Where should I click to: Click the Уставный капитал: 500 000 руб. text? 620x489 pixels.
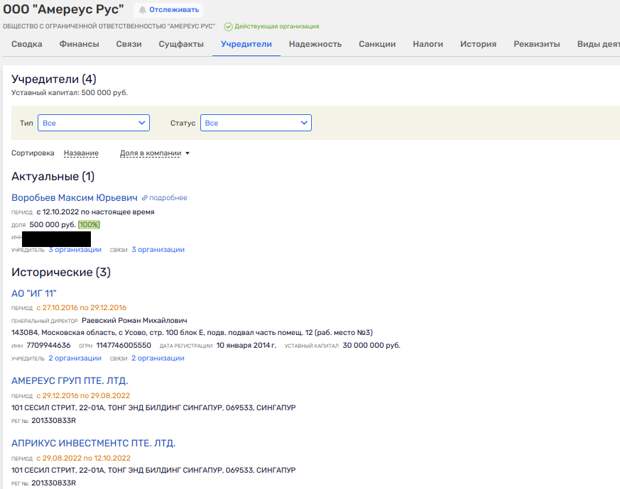pyautogui.click(x=70, y=93)
